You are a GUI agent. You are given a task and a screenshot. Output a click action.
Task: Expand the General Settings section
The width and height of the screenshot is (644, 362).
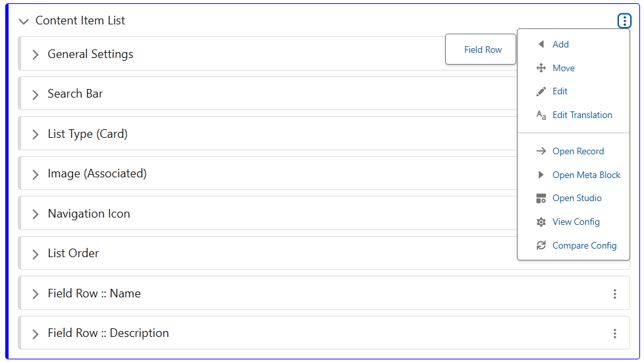(36, 55)
